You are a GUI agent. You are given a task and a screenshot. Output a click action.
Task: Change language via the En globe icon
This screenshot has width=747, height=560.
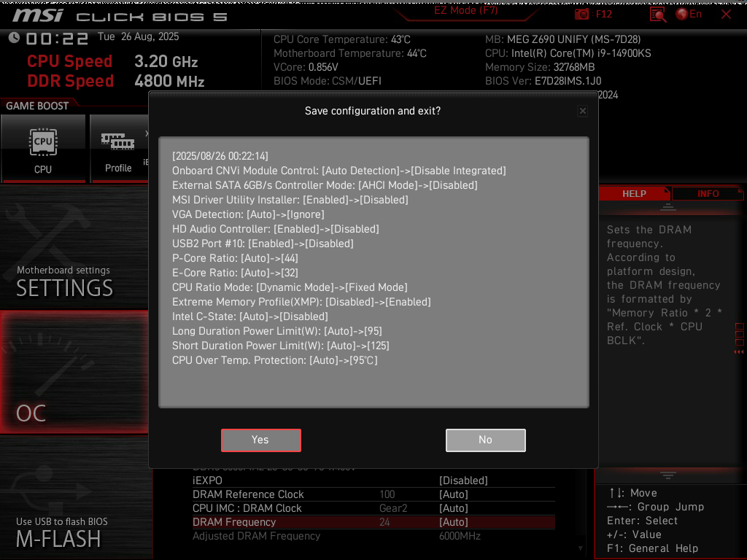(x=689, y=15)
